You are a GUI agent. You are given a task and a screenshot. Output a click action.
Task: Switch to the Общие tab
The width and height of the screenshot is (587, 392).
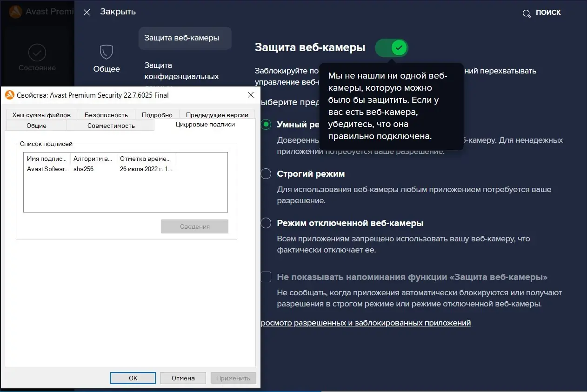pos(36,126)
